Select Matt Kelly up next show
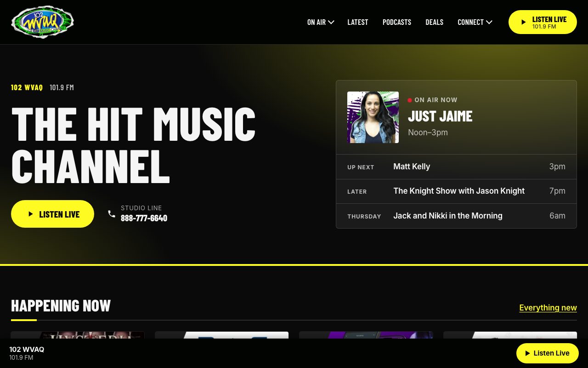This screenshot has width=588, height=368. 456,167
